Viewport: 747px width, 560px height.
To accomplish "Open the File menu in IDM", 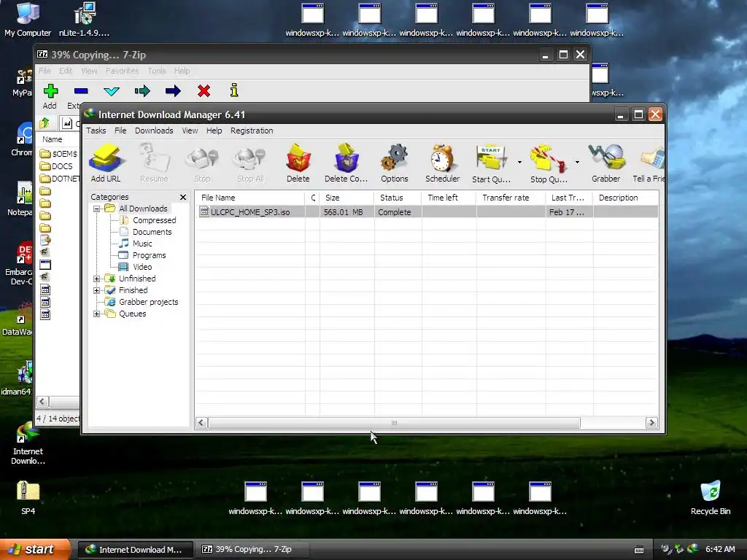I will click(x=120, y=131).
